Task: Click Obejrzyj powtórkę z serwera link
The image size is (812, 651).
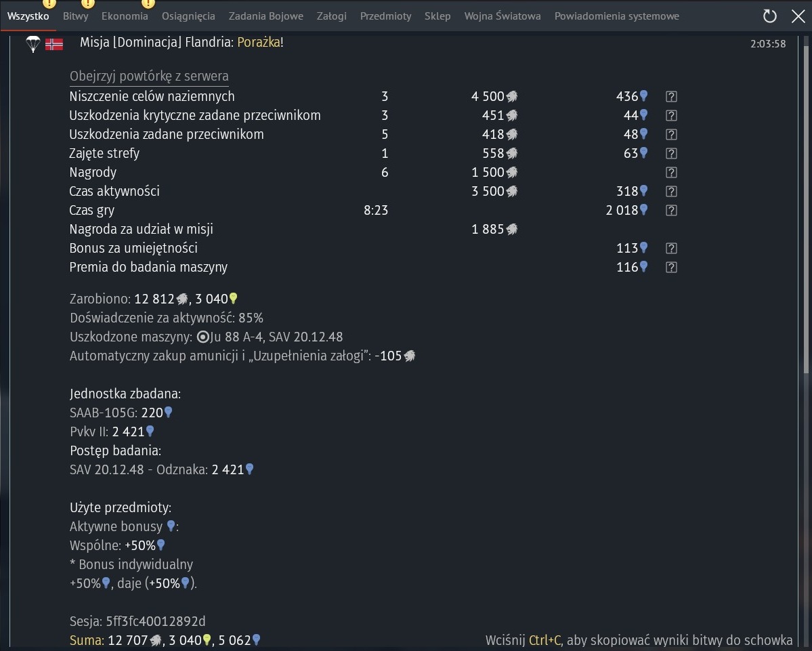Action: pyautogui.click(x=149, y=77)
